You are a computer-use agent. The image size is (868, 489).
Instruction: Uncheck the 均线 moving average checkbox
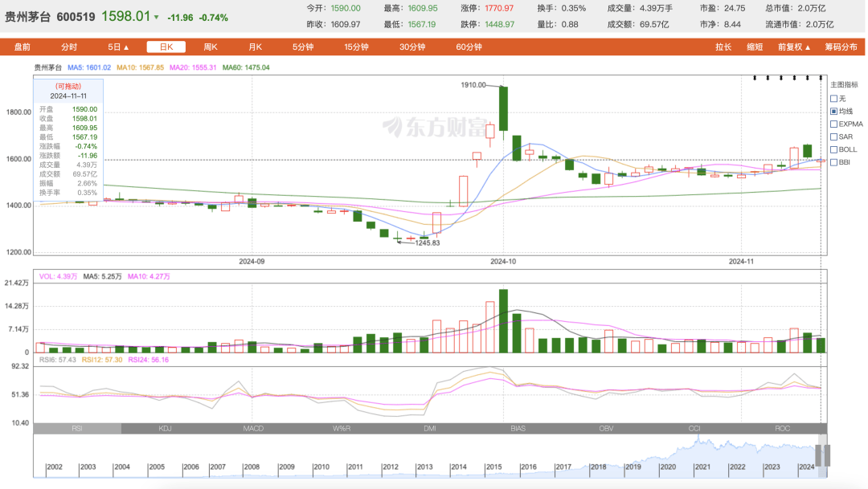pyautogui.click(x=834, y=112)
